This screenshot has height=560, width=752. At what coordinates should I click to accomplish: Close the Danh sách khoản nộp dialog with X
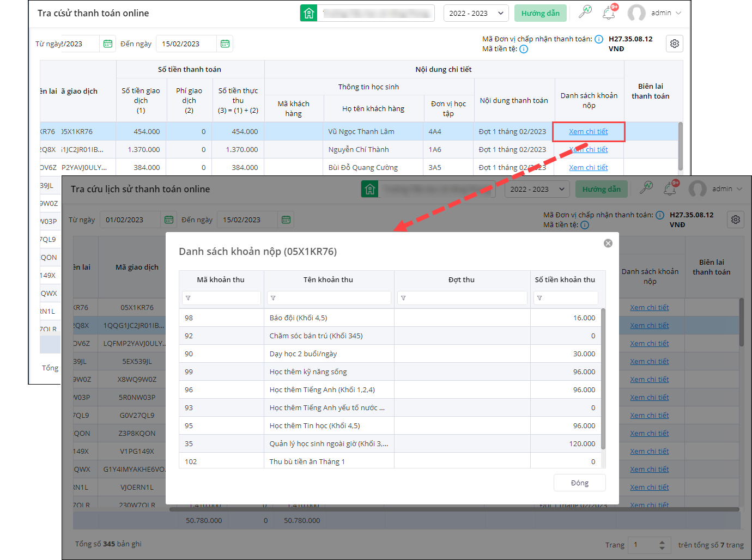click(x=608, y=244)
